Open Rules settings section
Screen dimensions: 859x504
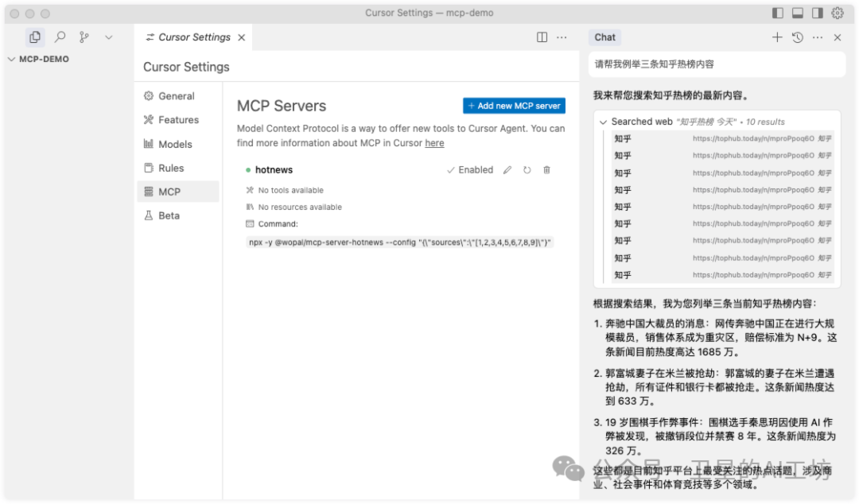pos(178,169)
